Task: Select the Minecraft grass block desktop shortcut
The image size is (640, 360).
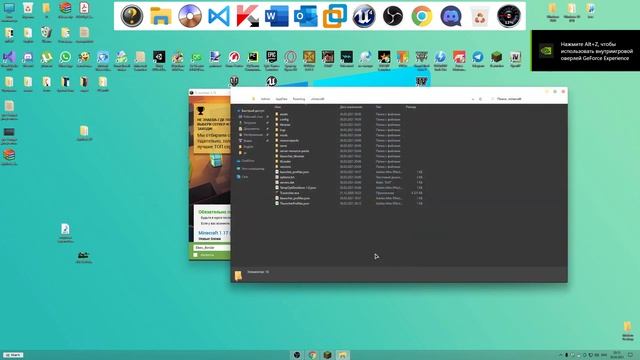Action: pos(496,60)
